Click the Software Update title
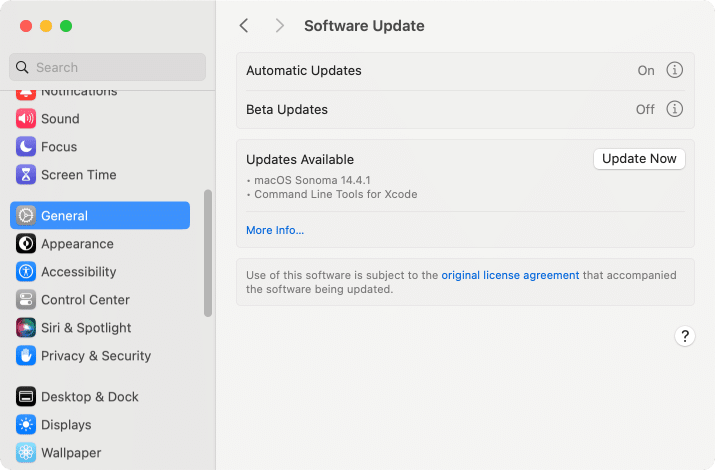The height and width of the screenshot is (470, 715). 364,26
